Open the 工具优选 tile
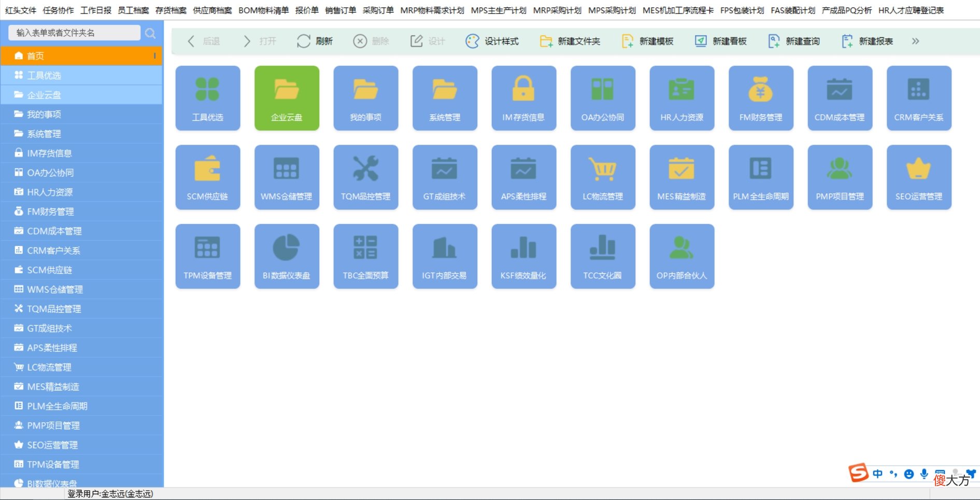This screenshot has height=500, width=980. click(x=208, y=98)
